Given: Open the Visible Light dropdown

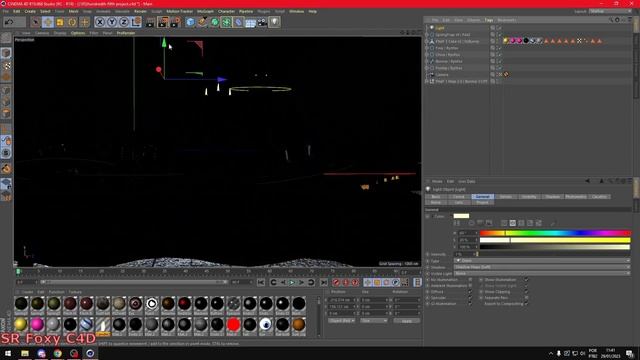Looking at the screenshot, I should [x=542, y=273].
